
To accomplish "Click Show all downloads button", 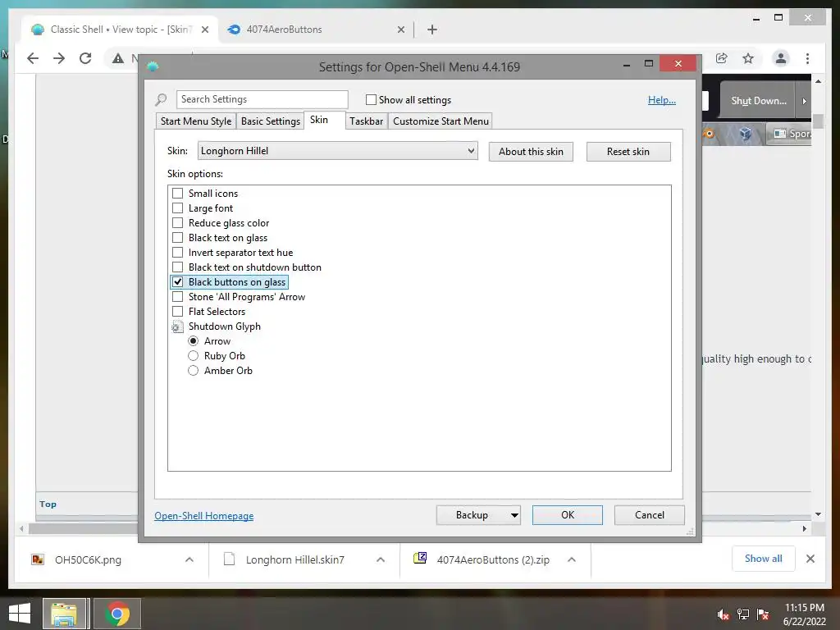I will point(764,559).
